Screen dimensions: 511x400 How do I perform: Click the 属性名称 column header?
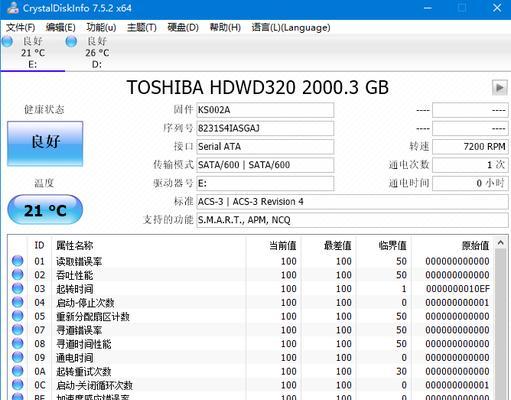tap(149, 246)
